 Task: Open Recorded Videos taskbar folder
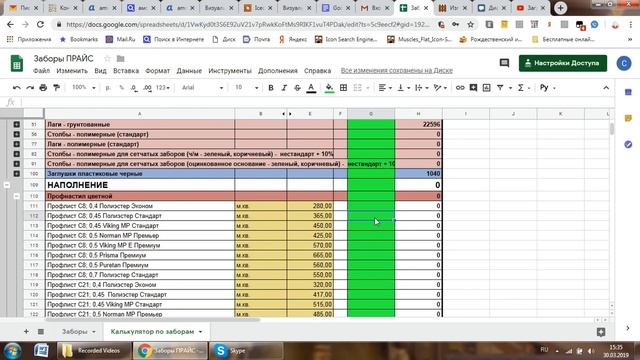tap(93, 351)
